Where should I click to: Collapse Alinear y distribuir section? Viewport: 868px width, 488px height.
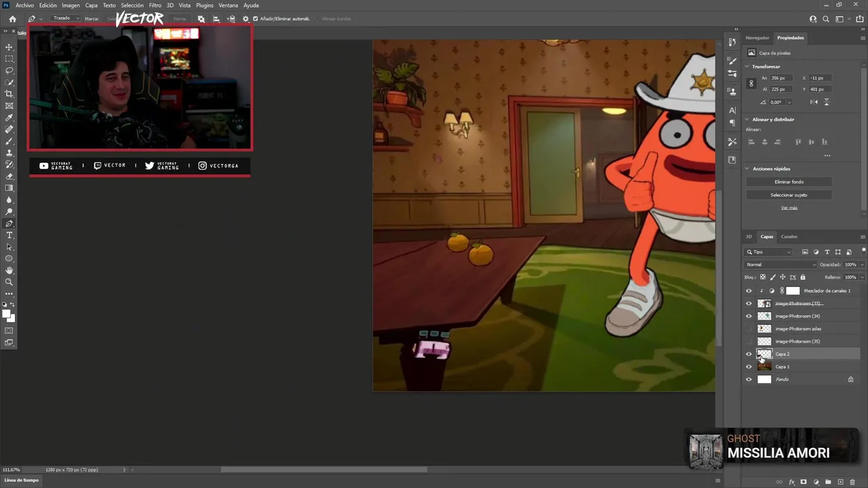[x=747, y=119]
